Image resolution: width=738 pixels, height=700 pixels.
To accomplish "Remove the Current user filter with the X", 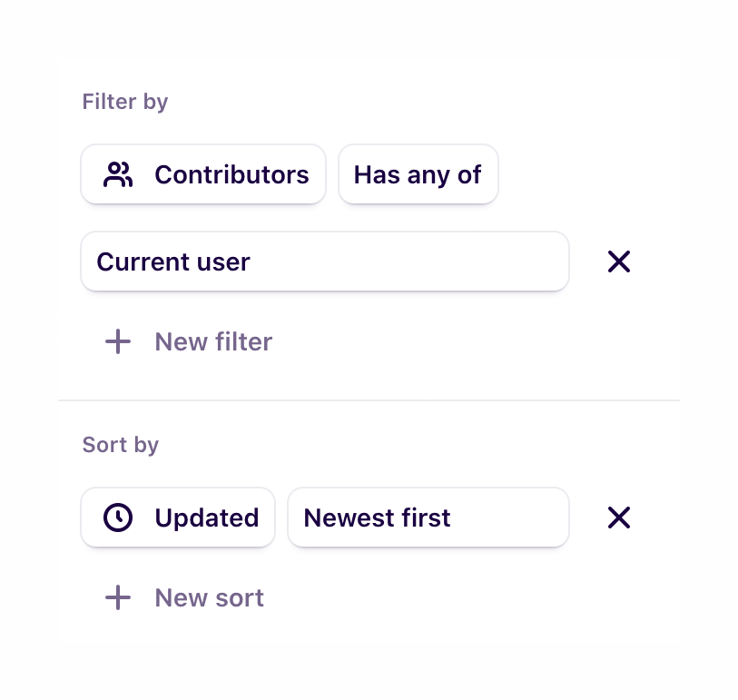I will (618, 261).
